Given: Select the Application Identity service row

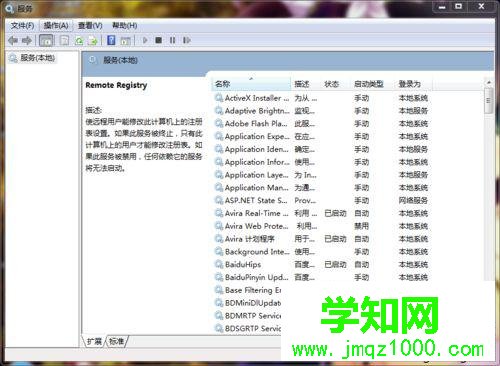Looking at the screenshot, I should tap(322, 149).
